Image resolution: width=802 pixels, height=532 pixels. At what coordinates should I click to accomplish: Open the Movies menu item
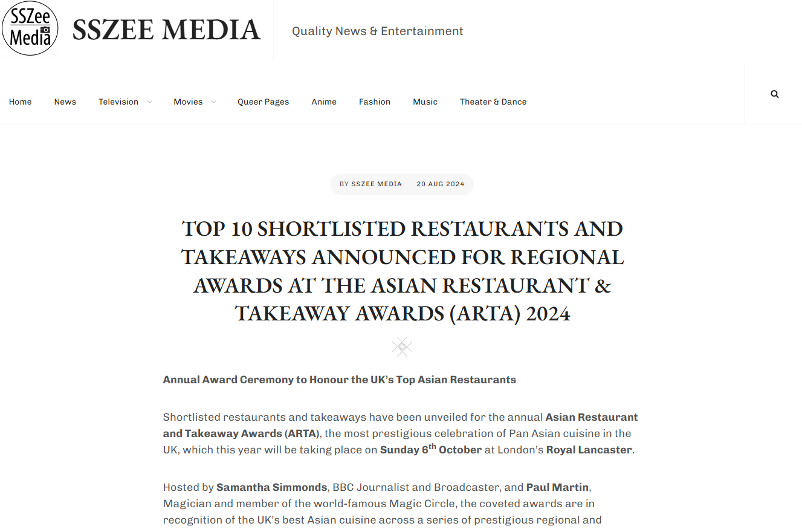[188, 102]
